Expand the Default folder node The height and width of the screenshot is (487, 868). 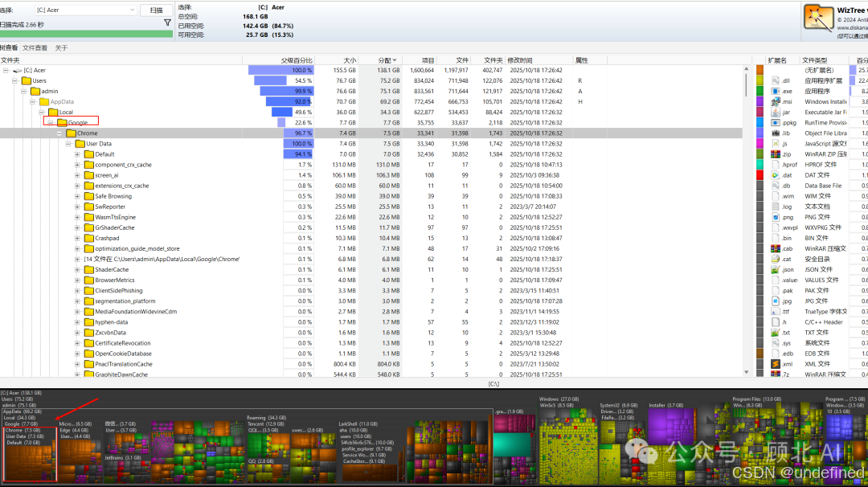coord(77,154)
